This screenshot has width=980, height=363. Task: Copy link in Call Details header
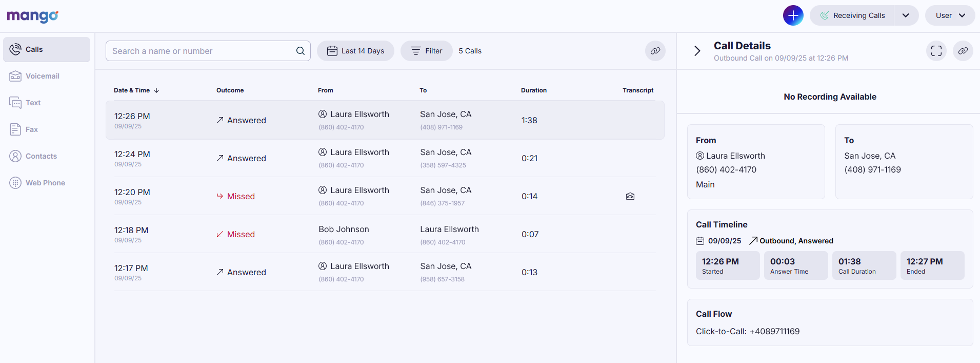click(963, 51)
